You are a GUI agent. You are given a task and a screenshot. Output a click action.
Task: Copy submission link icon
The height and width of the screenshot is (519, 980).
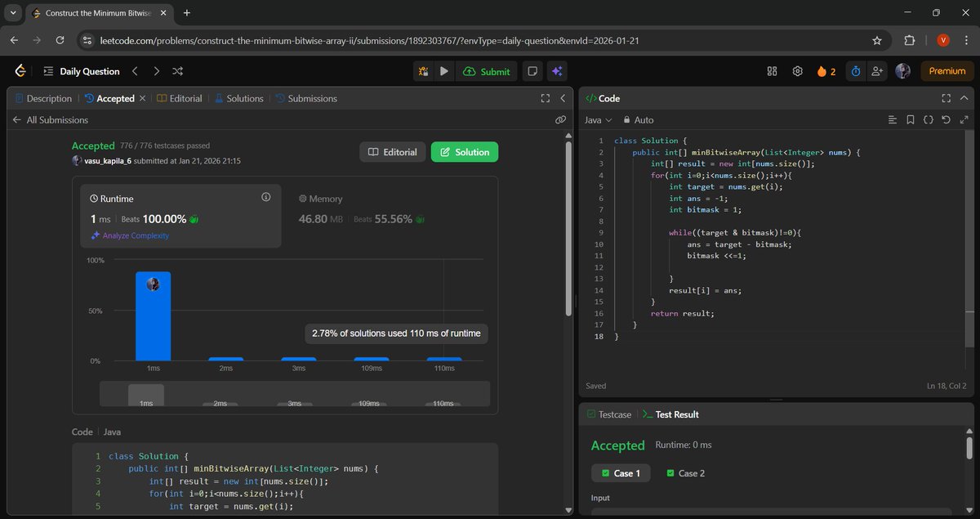560,119
